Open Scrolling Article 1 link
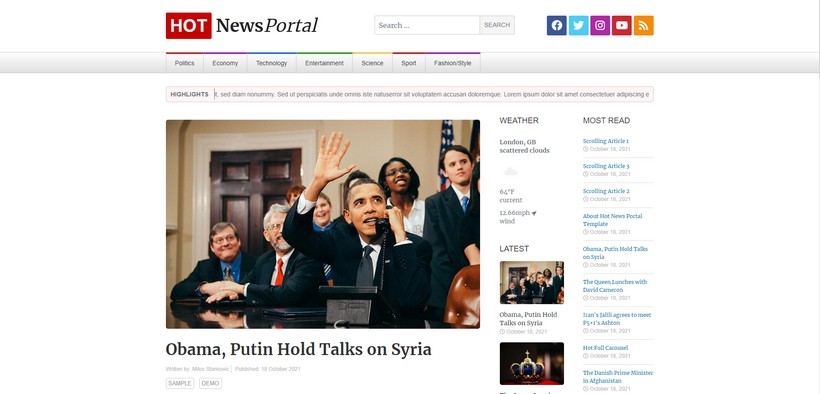 [606, 141]
